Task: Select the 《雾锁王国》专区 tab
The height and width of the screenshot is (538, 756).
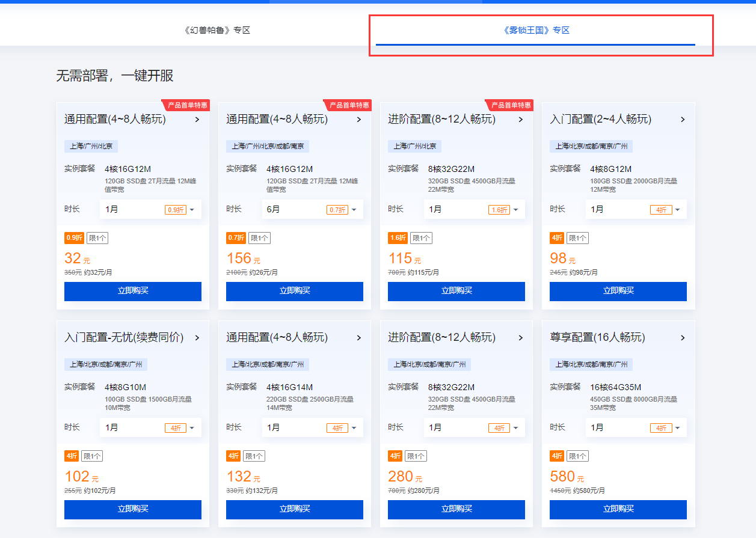Action: [536, 30]
